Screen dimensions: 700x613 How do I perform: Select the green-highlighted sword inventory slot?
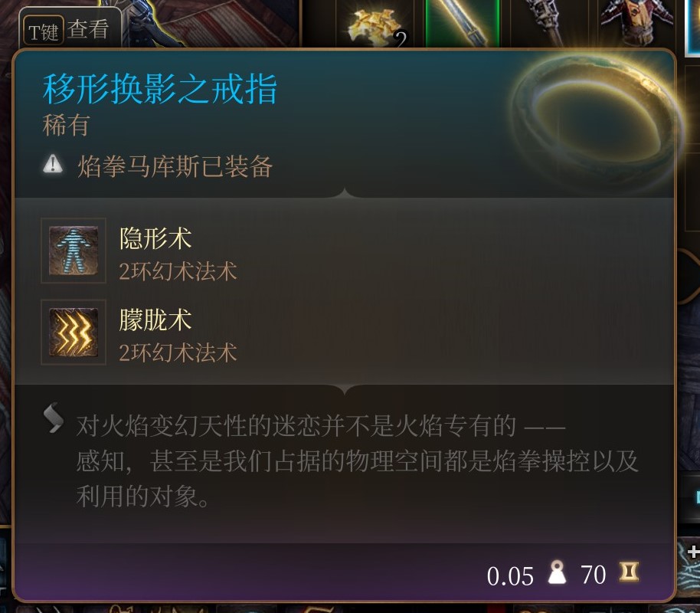463,23
